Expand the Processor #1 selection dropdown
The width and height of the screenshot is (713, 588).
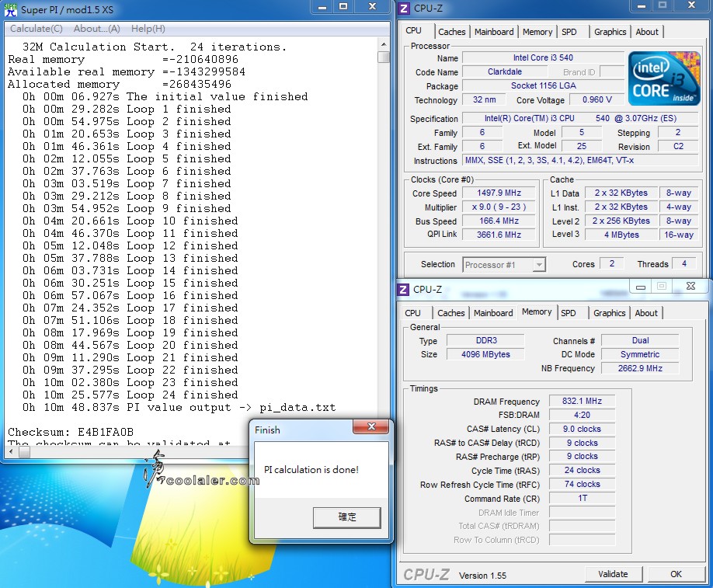[x=539, y=265]
